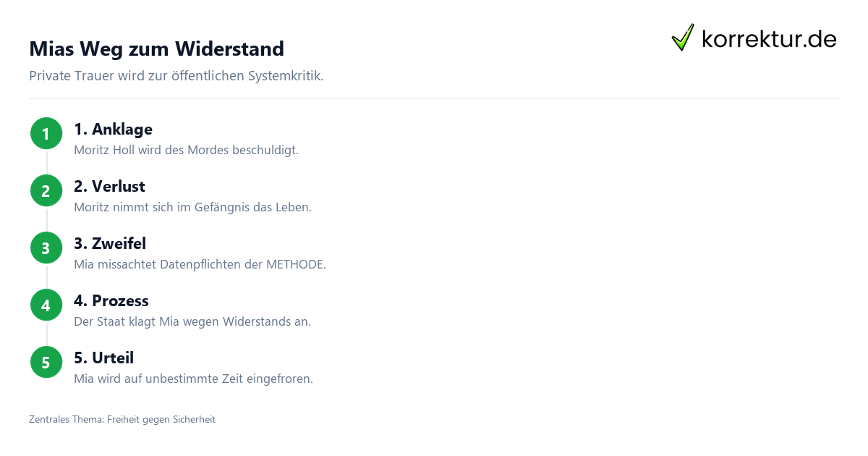Click the text 'Der Staat klagt Mia' line

(192, 322)
